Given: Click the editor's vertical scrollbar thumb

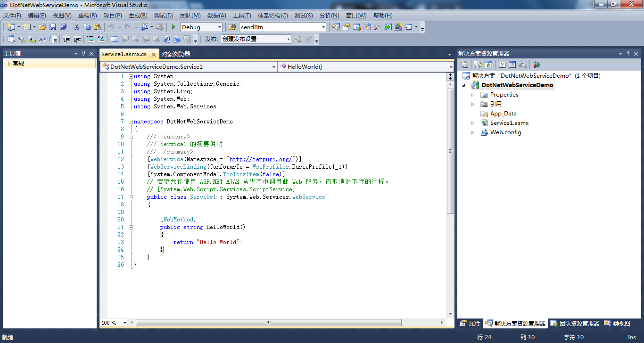Looking at the screenshot, I should coord(450,151).
